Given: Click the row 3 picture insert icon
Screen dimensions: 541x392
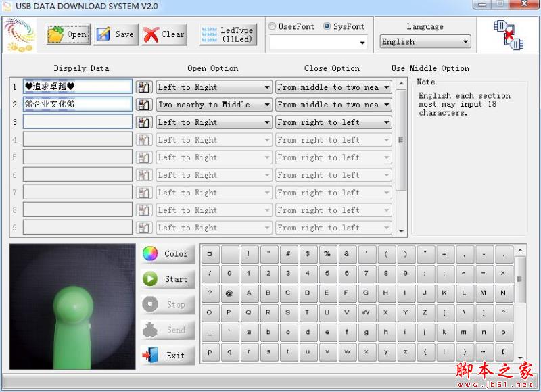Looking at the screenshot, I should 144,122.
